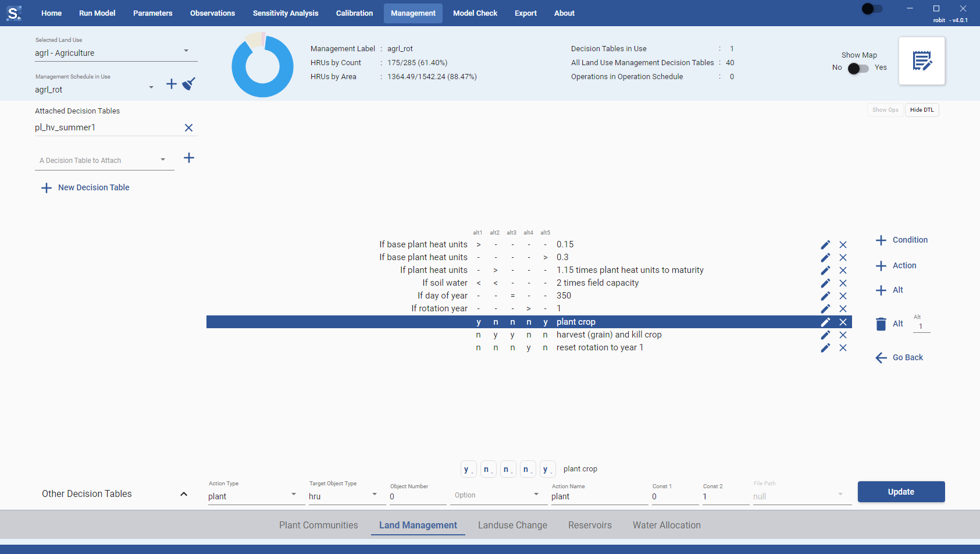980x554 pixels.
Task: Click the Action Name input field
Action: click(599, 496)
